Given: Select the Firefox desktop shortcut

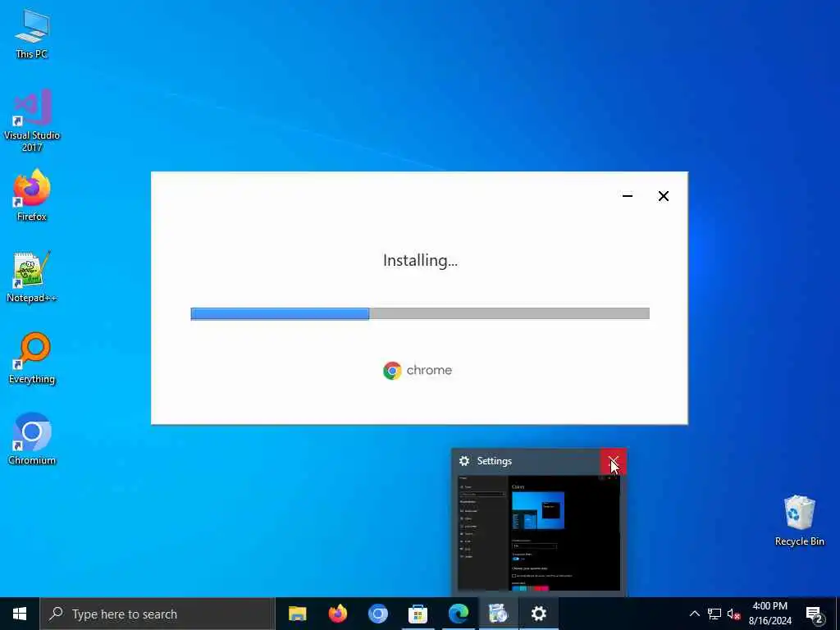Looking at the screenshot, I should coord(32,195).
